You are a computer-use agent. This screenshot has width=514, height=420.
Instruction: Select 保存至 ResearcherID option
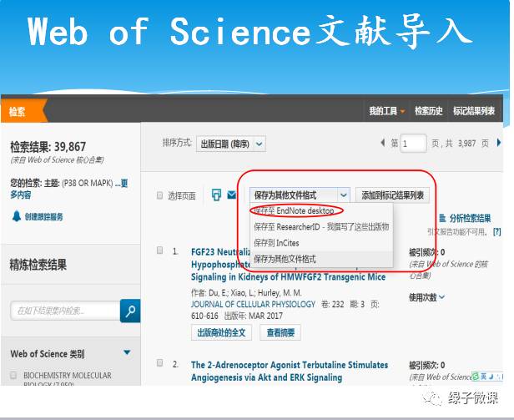pyautogui.click(x=321, y=227)
